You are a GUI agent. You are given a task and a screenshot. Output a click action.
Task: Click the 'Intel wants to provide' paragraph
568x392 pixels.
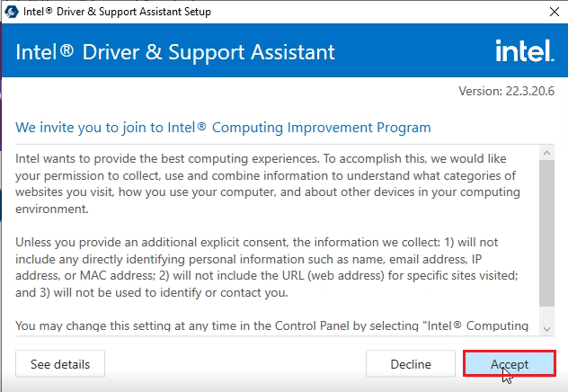click(268, 183)
